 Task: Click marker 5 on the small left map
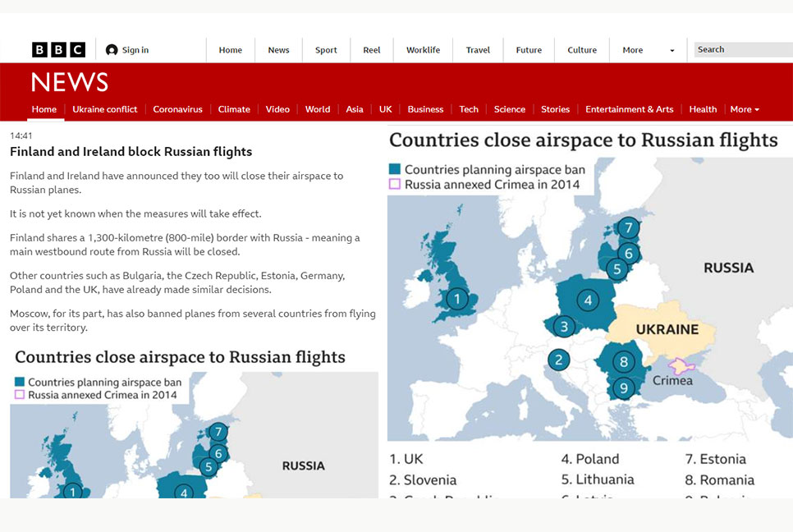pos(209,467)
